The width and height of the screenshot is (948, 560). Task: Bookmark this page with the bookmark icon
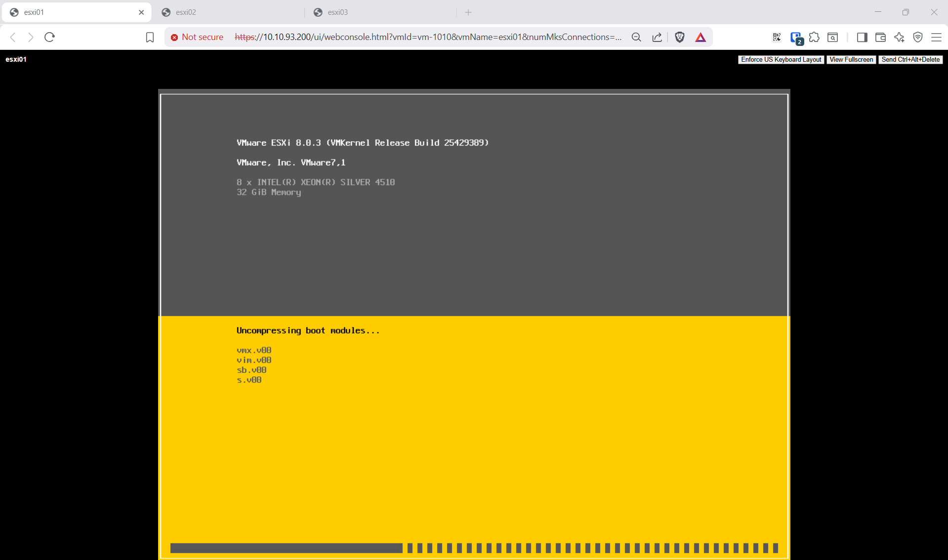[150, 38]
